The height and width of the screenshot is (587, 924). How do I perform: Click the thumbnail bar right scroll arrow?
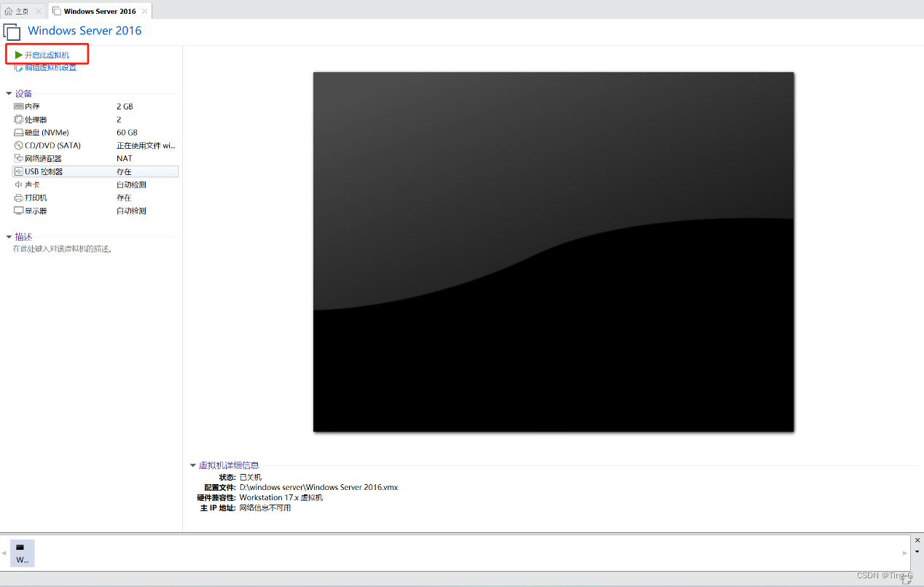(906, 553)
